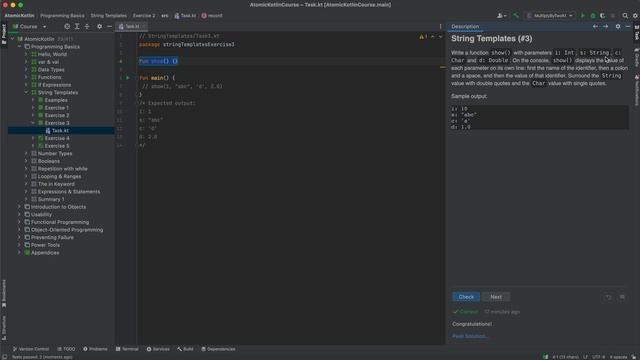Click the Collapse All icon in Course panel

(87, 27)
